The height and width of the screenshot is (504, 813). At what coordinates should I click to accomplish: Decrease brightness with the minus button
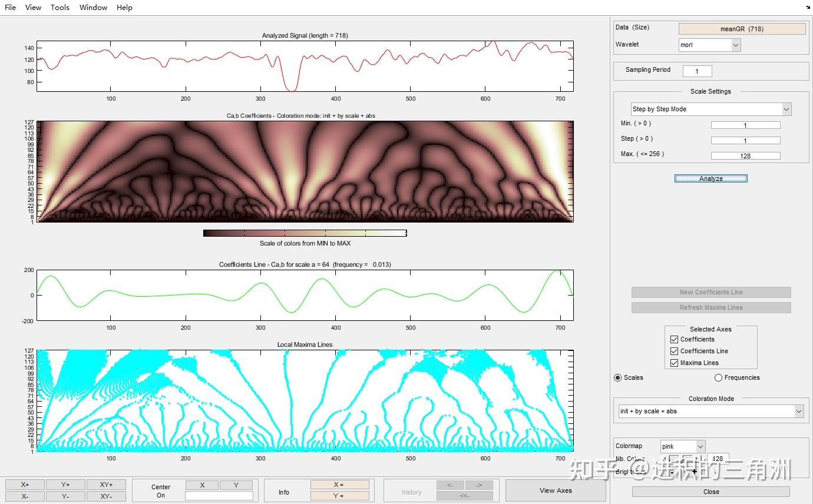(x=672, y=471)
